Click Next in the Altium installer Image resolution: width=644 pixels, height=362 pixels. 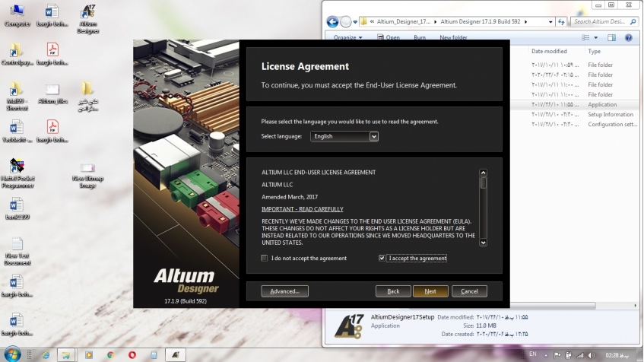(430, 291)
